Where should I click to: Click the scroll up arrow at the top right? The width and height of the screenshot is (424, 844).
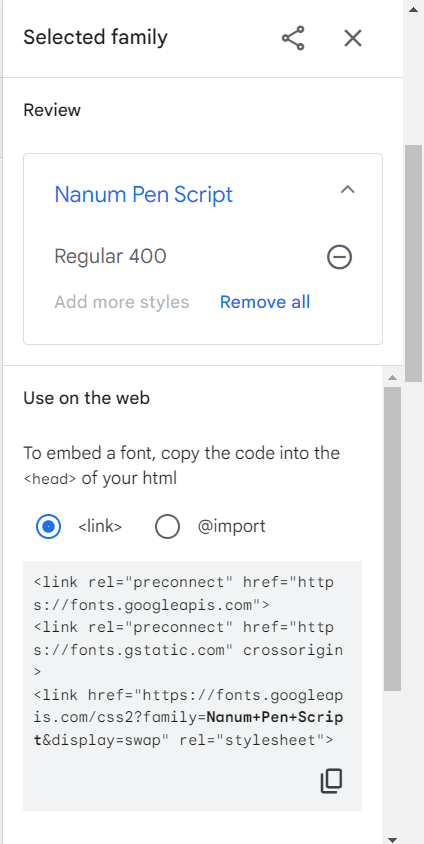click(x=414, y=9)
